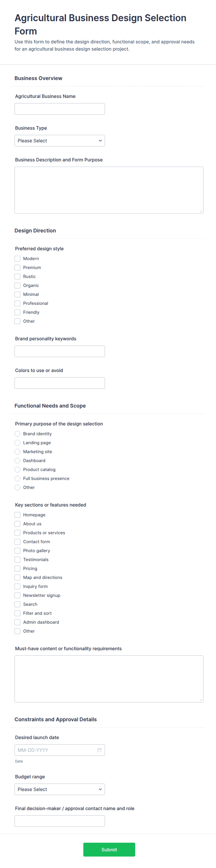Enable the Organic design style option

click(x=17, y=285)
